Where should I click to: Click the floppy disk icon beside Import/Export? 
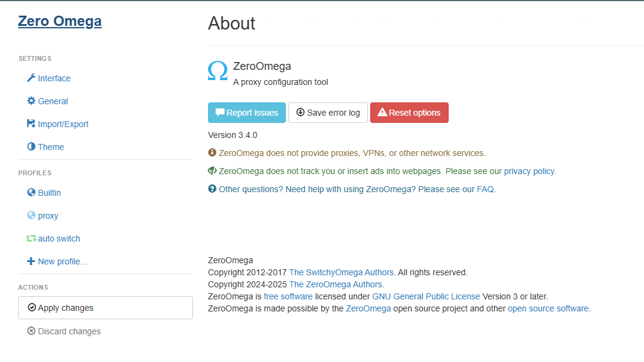coord(31,123)
